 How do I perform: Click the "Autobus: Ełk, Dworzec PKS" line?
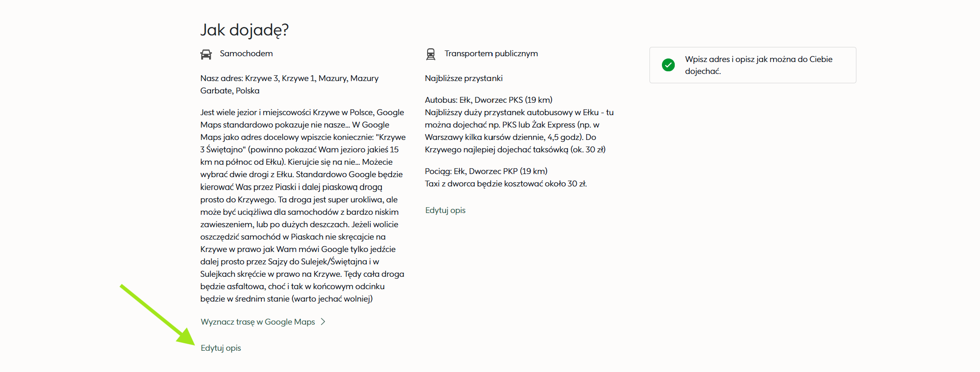(488, 100)
